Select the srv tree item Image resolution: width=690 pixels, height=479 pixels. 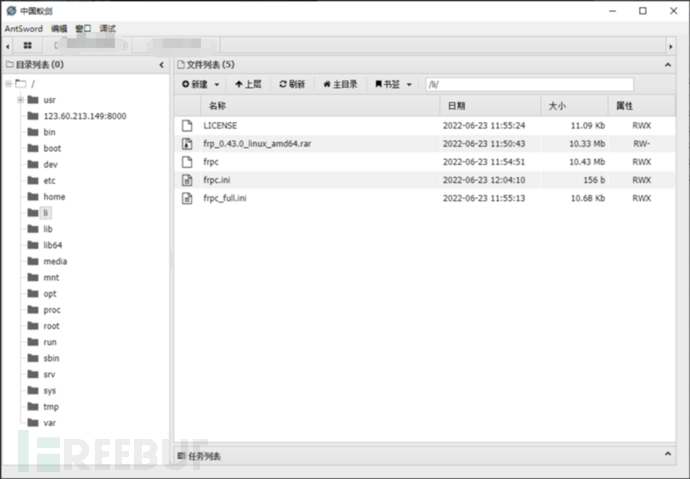point(49,374)
